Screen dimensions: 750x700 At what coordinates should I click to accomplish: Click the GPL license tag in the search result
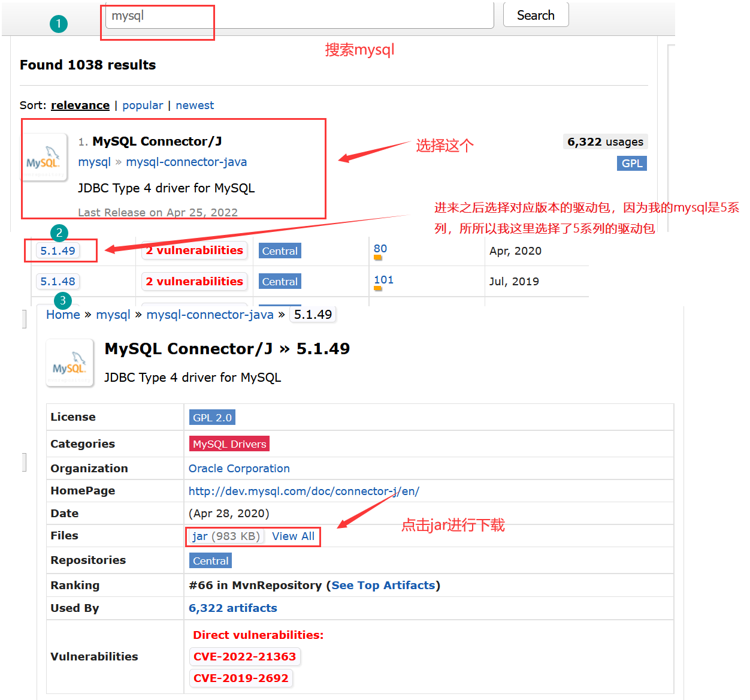[632, 164]
